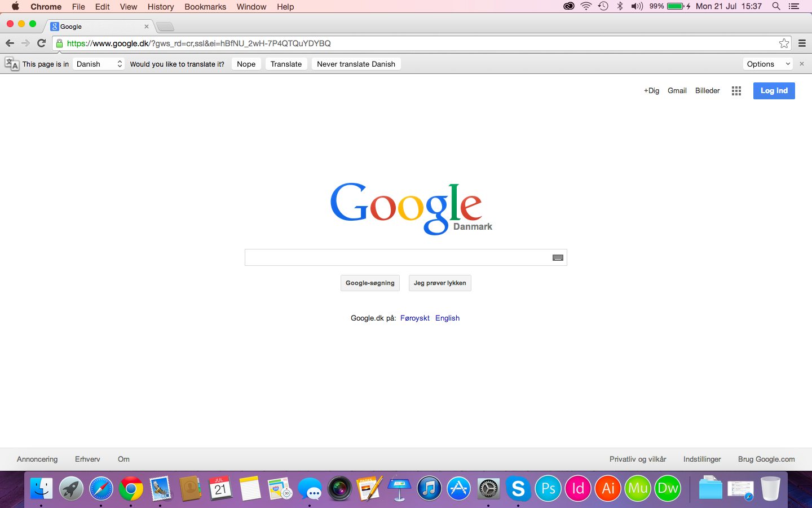Open Spotlight search in menu bar

pos(776,6)
